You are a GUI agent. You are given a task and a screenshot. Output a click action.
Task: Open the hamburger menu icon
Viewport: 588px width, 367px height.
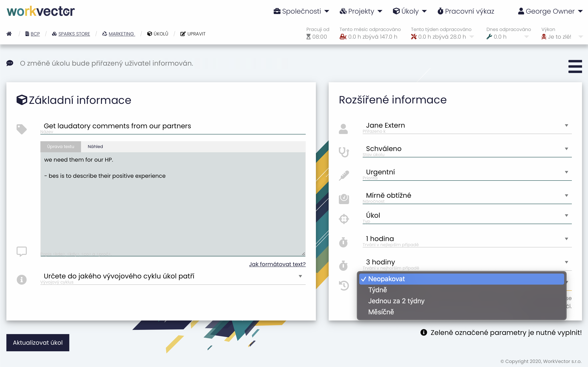(575, 66)
